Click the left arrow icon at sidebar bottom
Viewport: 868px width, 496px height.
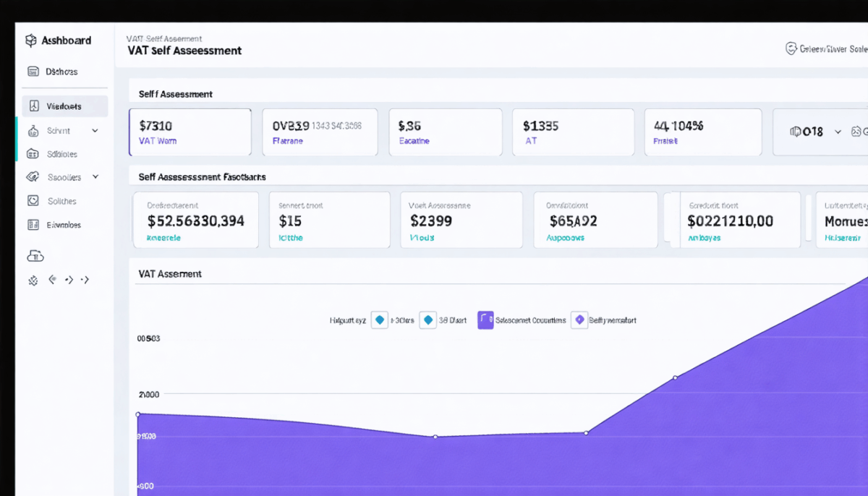pyautogui.click(x=52, y=279)
